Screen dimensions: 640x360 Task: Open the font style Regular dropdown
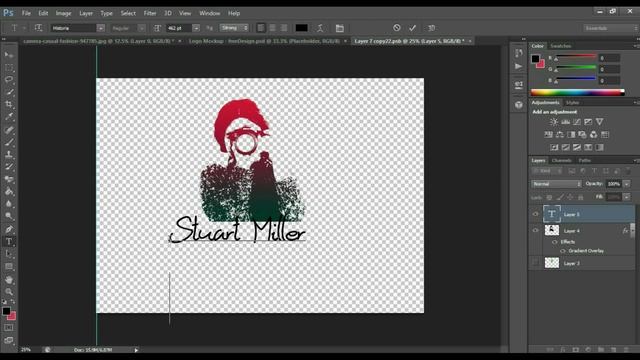pyautogui.click(x=141, y=28)
